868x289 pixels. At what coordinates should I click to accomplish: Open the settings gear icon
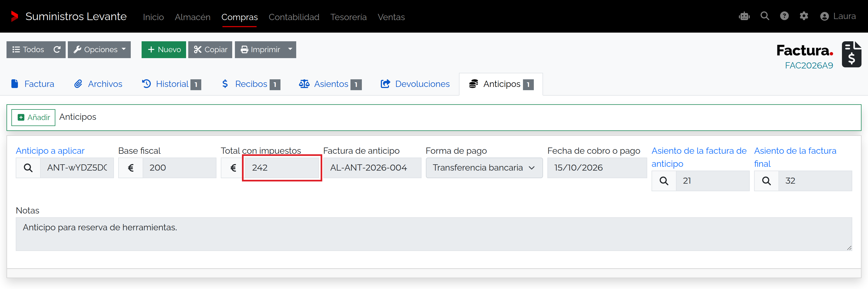coord(804,16)
